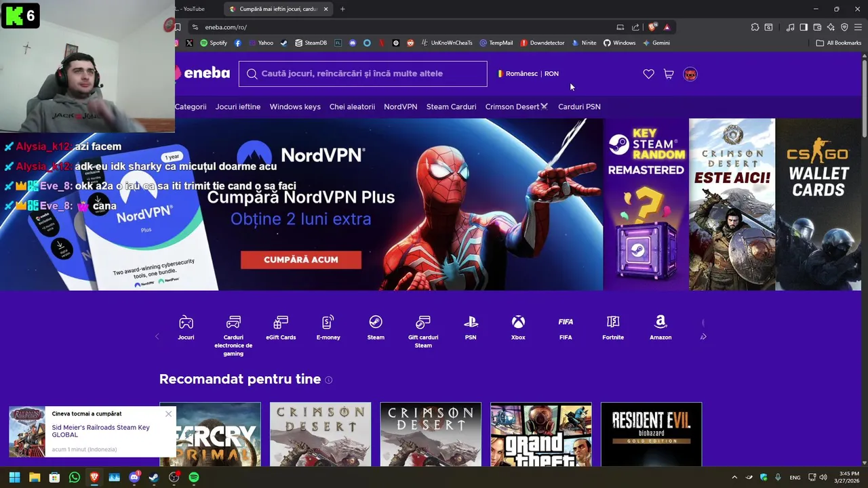Open the user profile avatar

coord(690,74)
